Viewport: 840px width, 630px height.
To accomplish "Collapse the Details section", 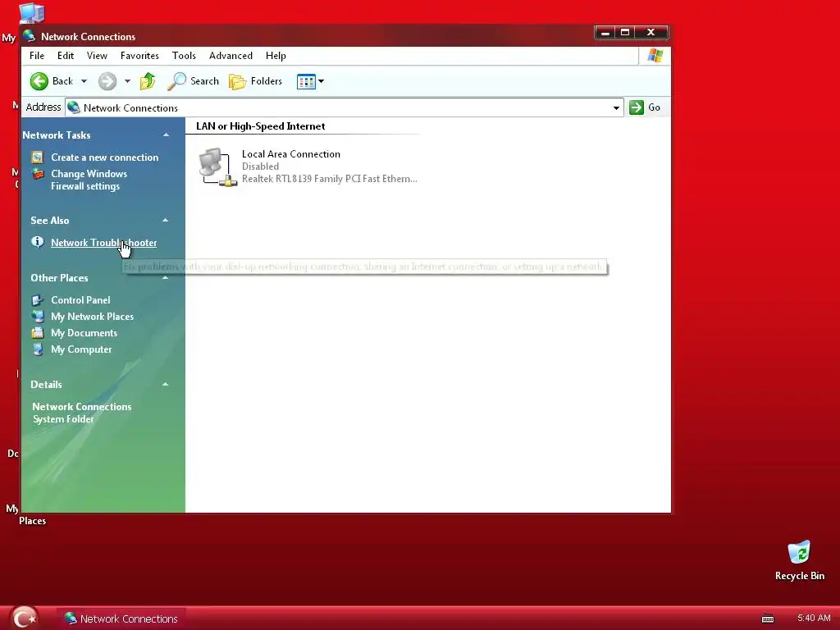I will click(166, 384).
